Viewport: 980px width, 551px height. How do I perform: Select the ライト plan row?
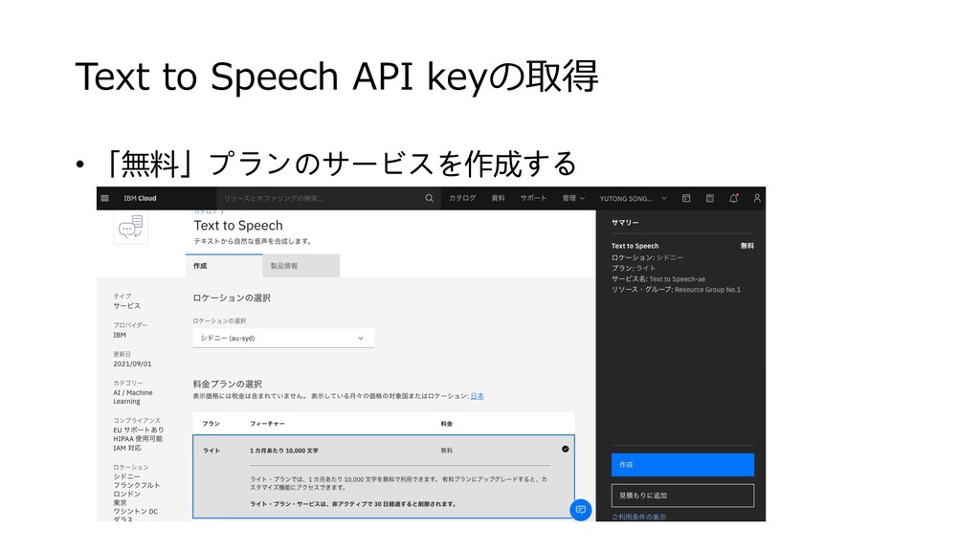coord(384,476)
